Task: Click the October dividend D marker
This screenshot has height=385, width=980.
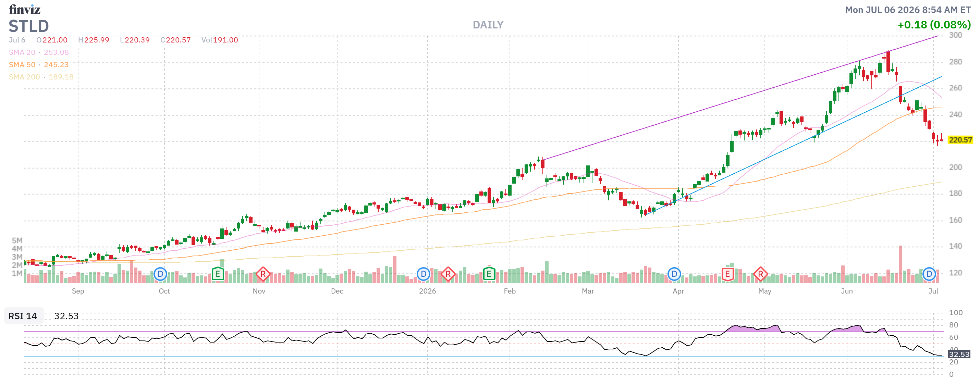Action: 160,274
